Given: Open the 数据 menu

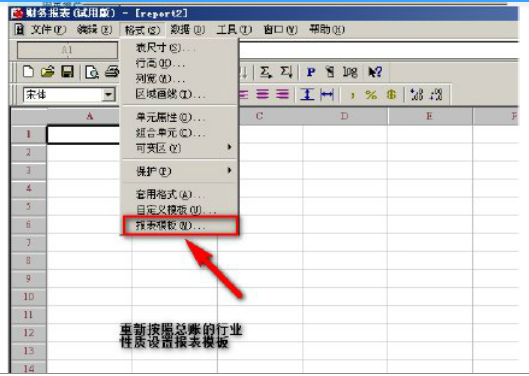Looking at the screenshot, I should pos(188,30).
